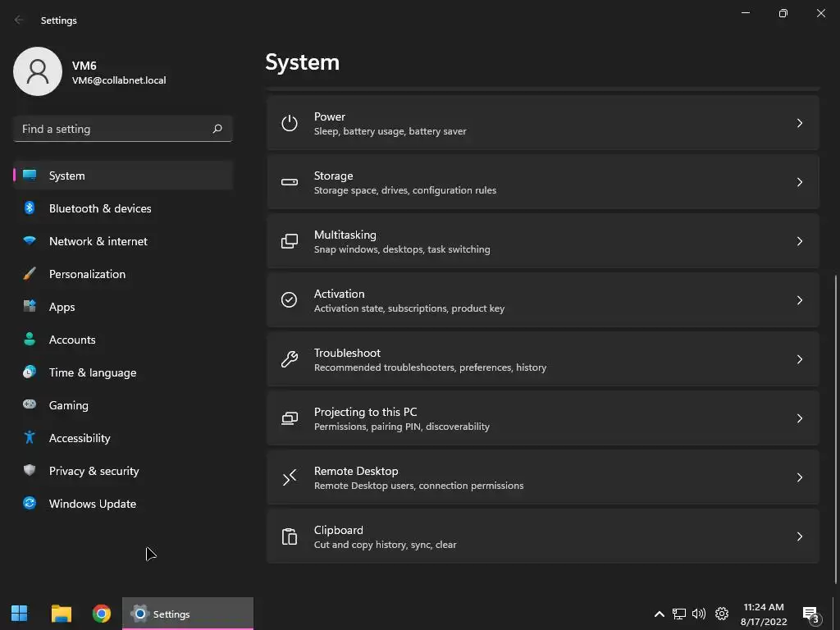Show hidden tray icons chevron
Image resolution: width=840 pixels, height=630 pixels.
coord(660,614)
